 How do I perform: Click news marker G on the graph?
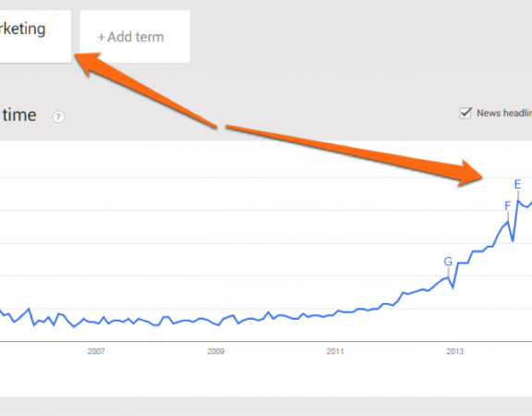(x=448, y=262)
